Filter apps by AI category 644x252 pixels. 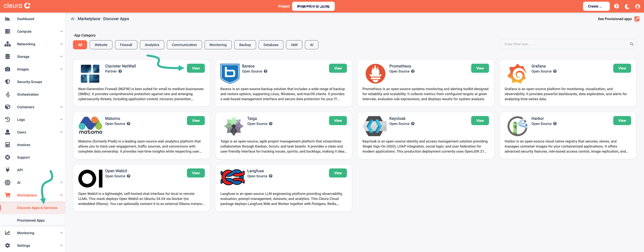click(x=312, y=45)
